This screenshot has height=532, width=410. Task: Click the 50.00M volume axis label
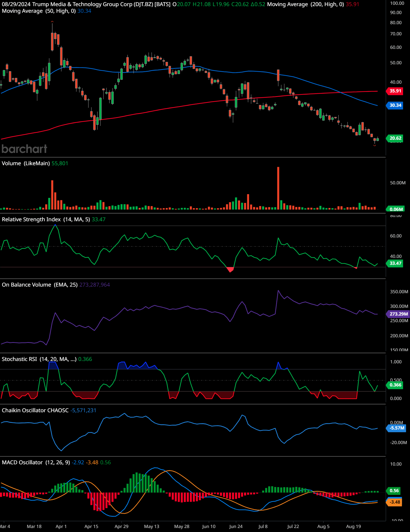point(398,183)
